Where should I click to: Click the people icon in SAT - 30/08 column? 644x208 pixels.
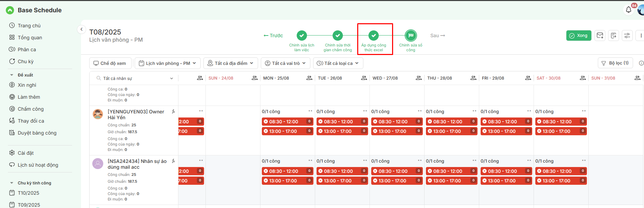pos(583,78)
